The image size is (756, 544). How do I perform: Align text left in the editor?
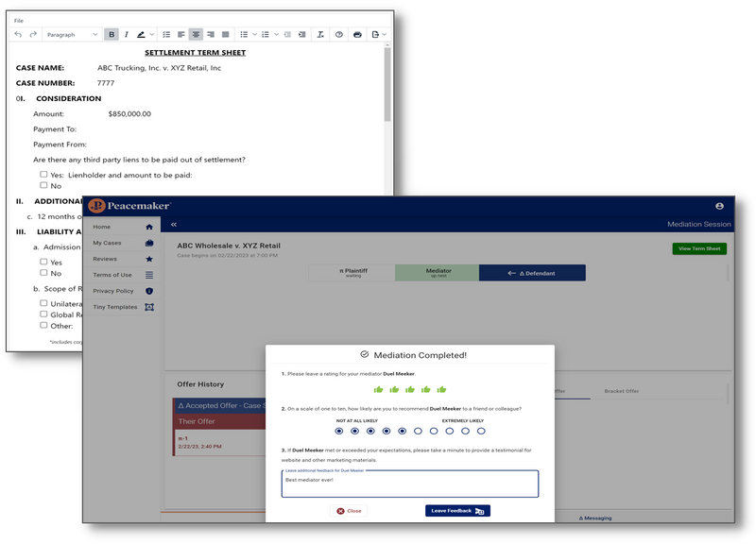181,34
